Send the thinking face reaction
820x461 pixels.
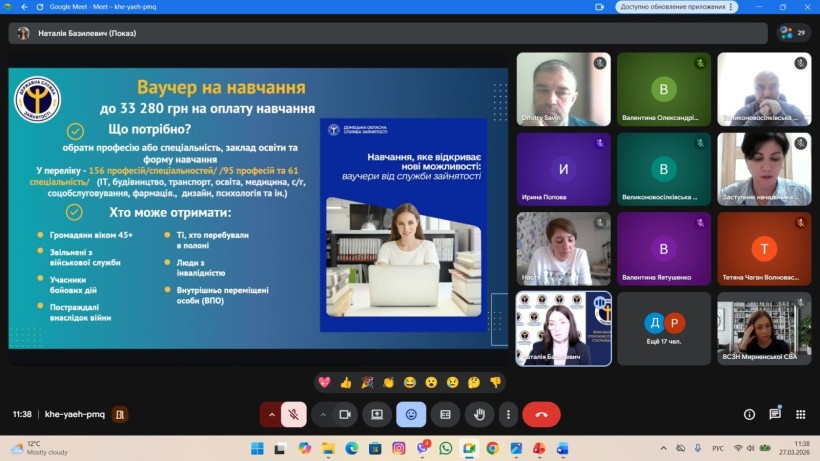point(474,383)
